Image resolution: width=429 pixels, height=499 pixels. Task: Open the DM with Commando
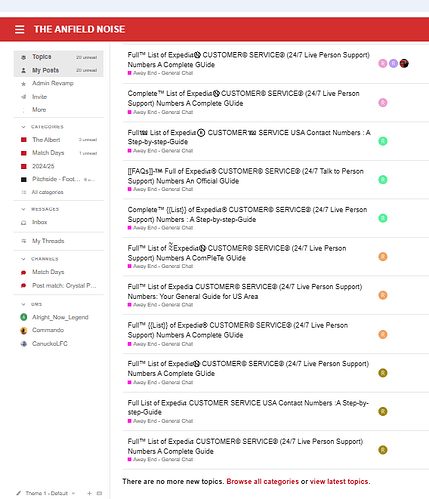(48, 330)
